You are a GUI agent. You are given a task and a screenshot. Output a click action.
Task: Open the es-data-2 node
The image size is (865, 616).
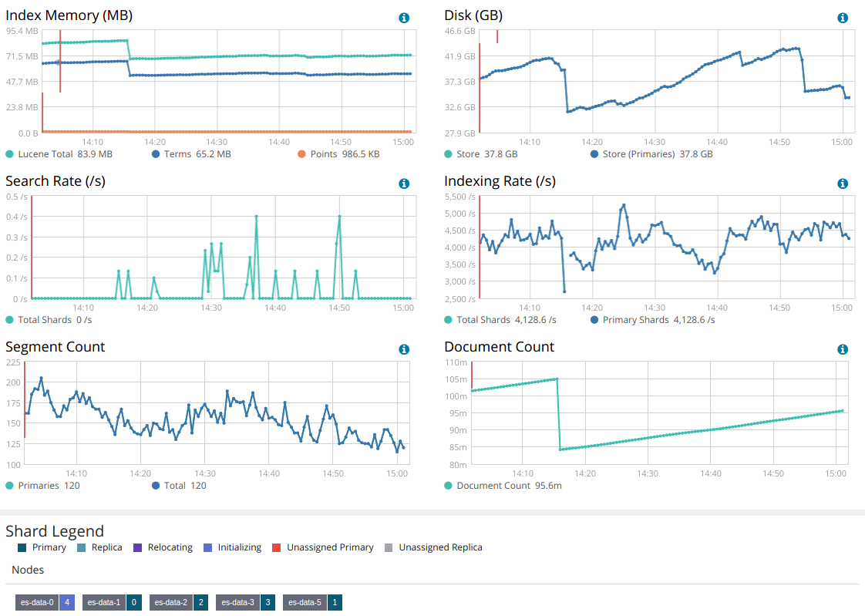pos(170,602)
